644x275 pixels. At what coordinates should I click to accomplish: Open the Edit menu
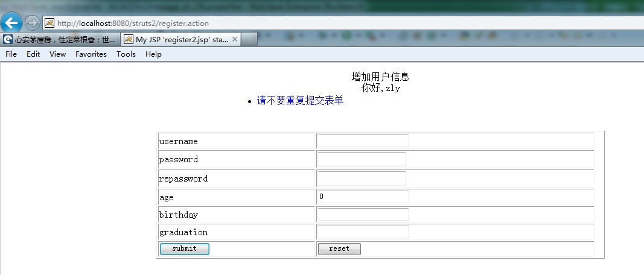tap(33, 54)
